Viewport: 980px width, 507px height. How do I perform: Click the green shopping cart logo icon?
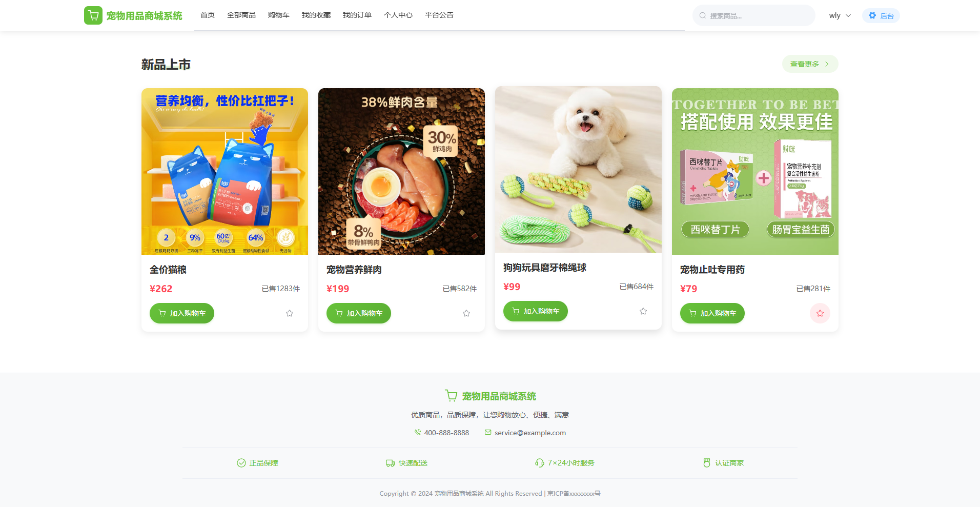point(93,15)
